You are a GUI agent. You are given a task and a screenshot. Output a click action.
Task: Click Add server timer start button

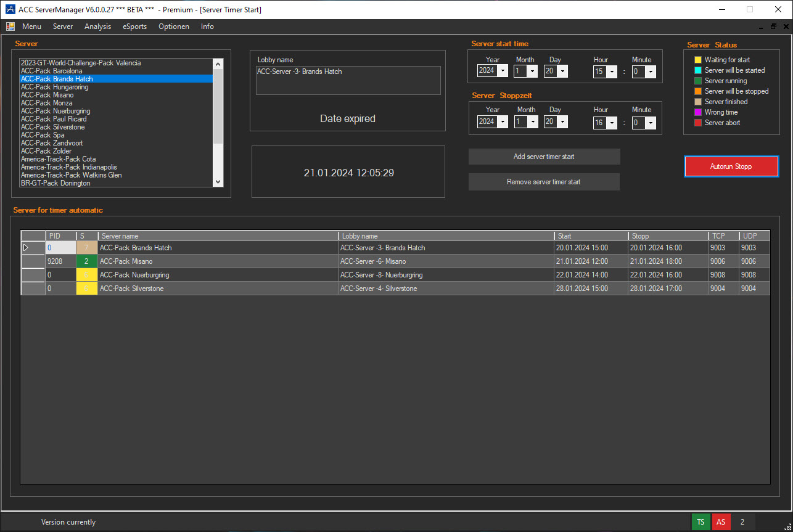pyautogui.click(x=544, y=157)
